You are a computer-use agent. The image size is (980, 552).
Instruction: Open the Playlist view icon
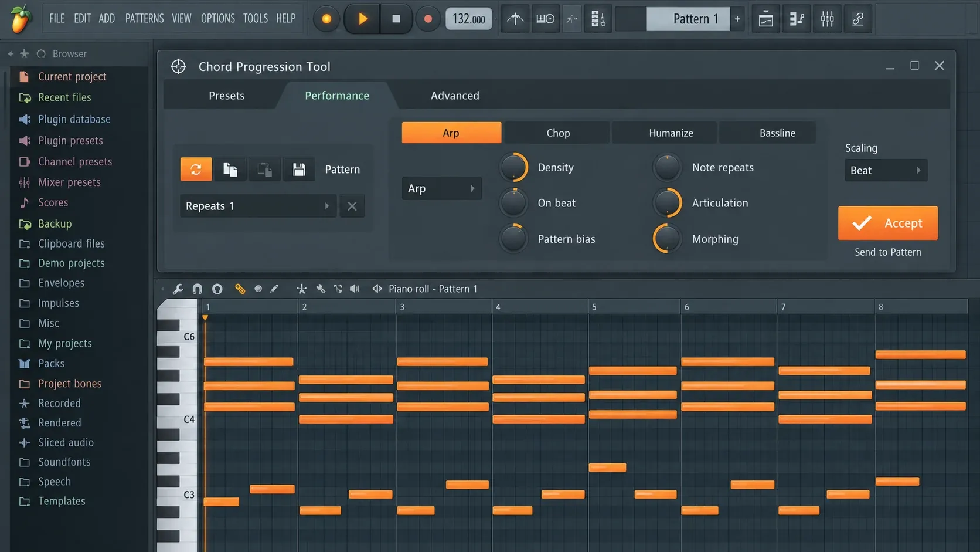(765, 19)
